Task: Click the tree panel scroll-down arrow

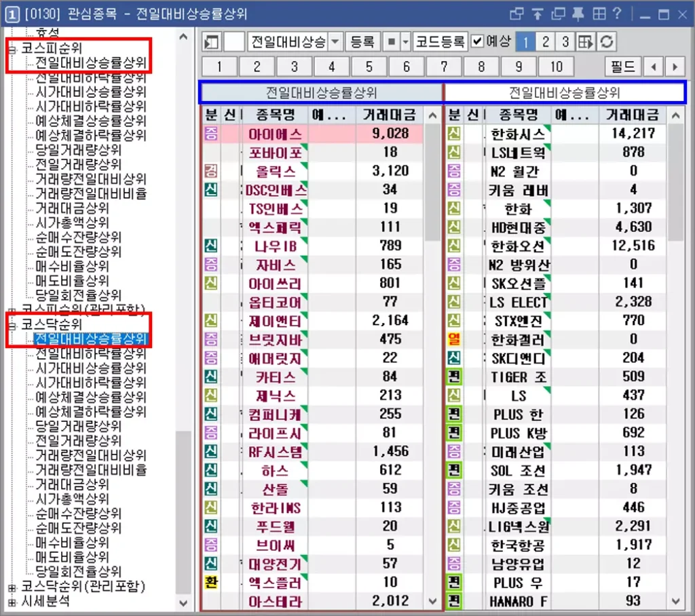Action: [183, 602]
